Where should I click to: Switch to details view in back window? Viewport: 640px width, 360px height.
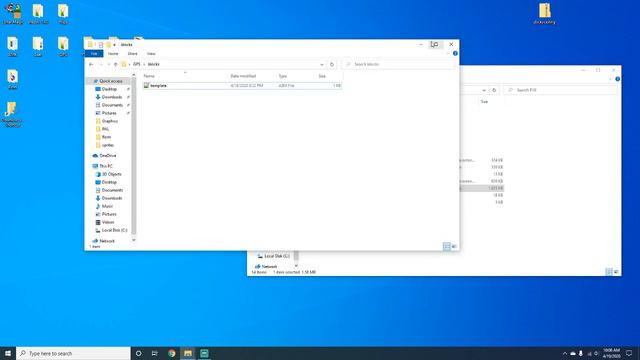tap(609, 271)
